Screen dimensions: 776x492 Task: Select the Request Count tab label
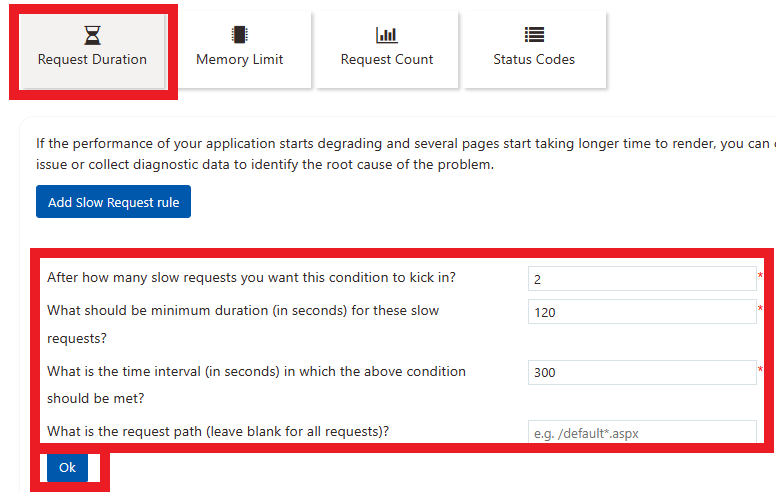[386, 60]
